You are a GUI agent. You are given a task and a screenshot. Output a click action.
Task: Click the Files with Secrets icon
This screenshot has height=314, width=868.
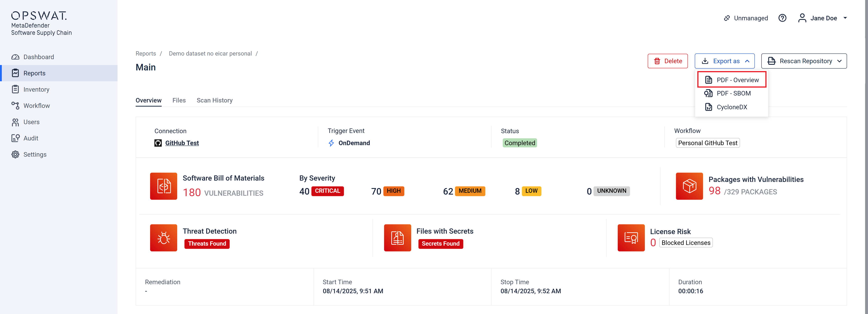(397, 238)
